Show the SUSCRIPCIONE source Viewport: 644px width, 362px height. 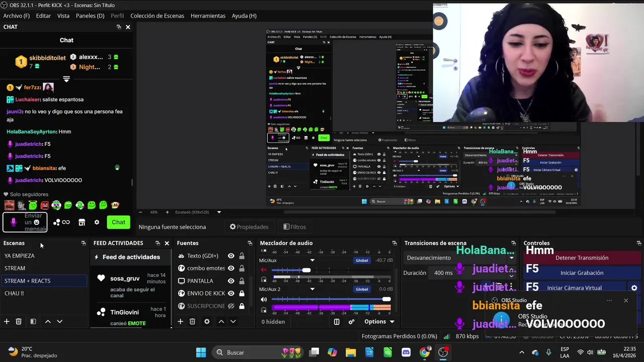231,306
